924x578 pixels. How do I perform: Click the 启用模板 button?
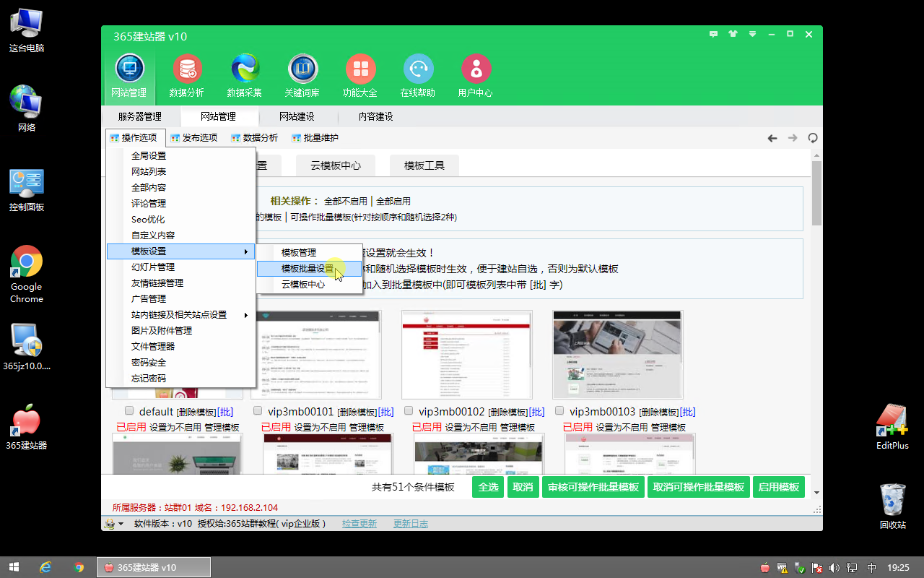(779, 487)
